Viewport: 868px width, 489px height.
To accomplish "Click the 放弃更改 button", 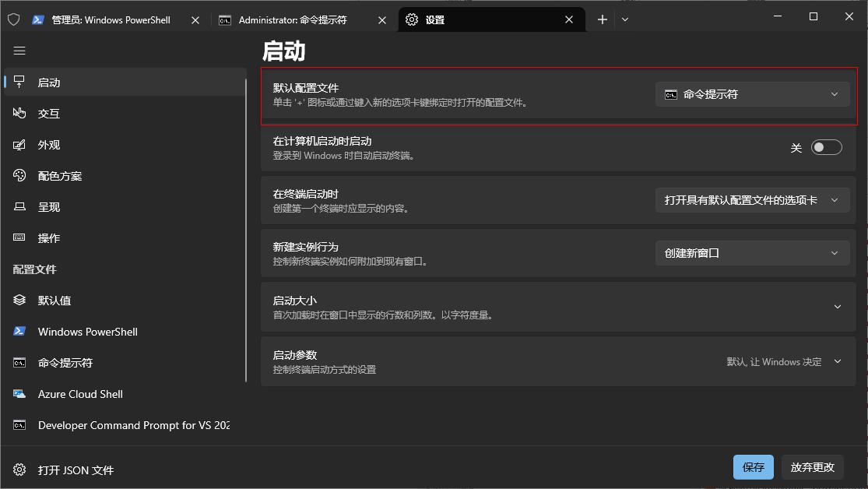I will click(812, 466).
